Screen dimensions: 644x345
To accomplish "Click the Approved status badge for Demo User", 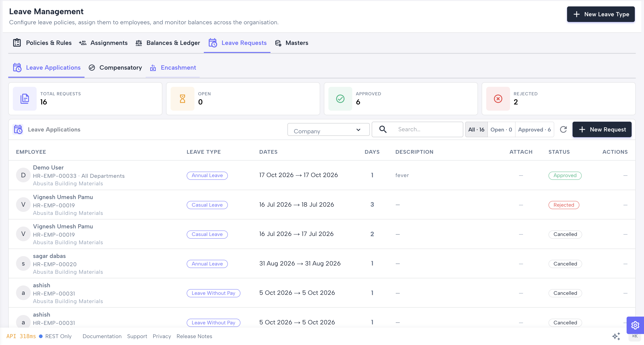I will click(x=565, y=175).
